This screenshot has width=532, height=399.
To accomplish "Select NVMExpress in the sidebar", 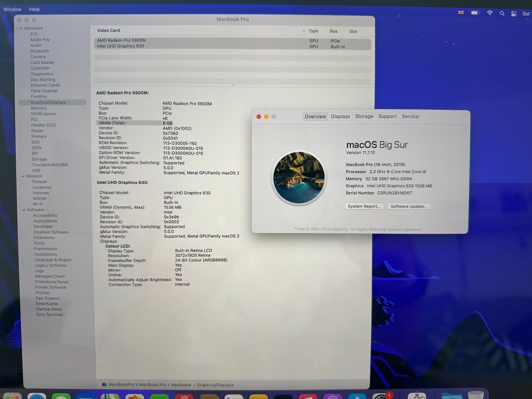I will pyautogui.click(x=43, y=114).
